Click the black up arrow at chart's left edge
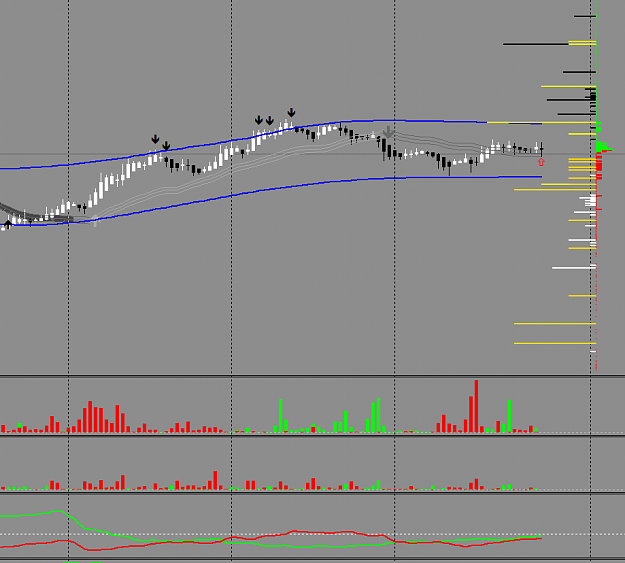Viewport: 625px width, 563px height. click(x=8, y=224)
